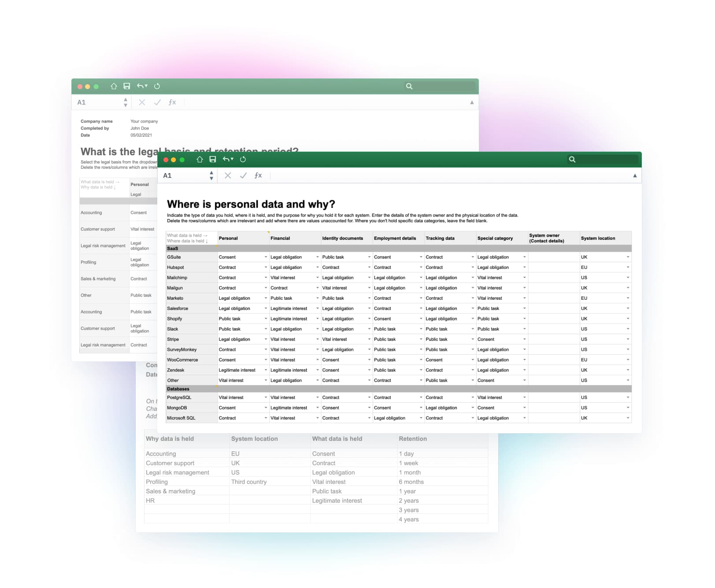
Task: Click the A1 name box stepper in front window
Action: (211, 175)
